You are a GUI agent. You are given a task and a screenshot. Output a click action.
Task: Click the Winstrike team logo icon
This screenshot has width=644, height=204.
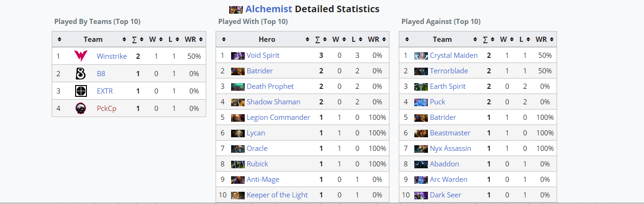coord(81,56)
